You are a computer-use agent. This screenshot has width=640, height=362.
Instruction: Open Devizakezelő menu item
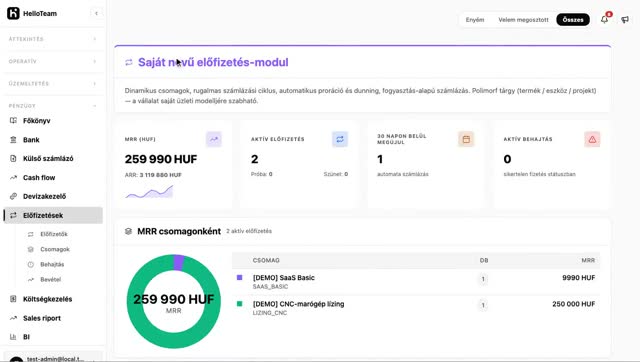tap(53, 196)
